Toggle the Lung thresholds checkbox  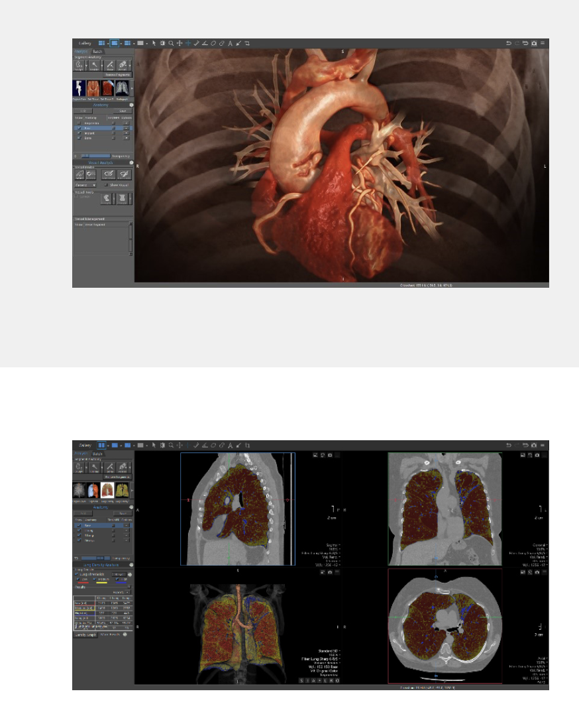tap(76, 574)
